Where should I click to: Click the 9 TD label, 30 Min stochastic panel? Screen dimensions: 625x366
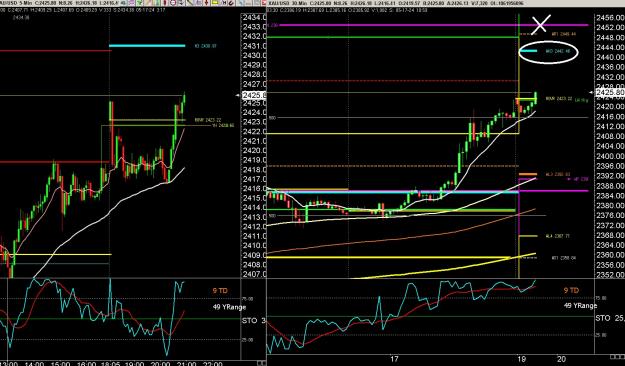pos(571,290)
